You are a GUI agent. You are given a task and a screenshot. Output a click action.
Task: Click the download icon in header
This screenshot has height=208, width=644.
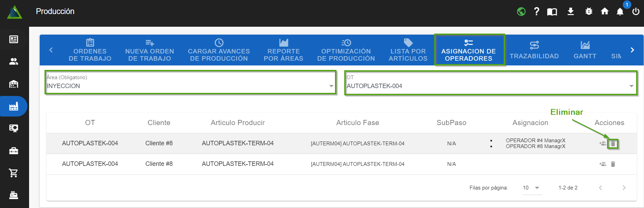pyautogui.click(x=570, y=12)
